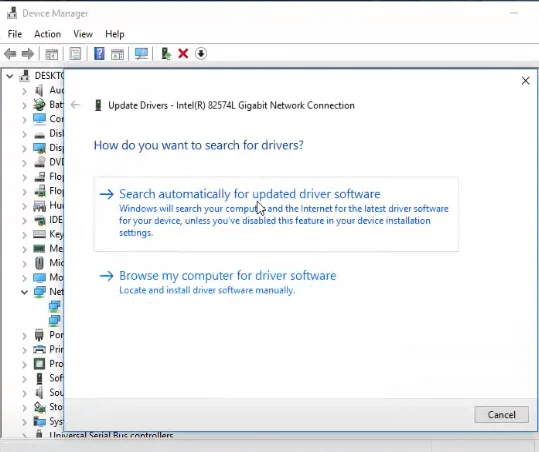Open the Action menu
The width and height of the screenshot is (539, 452).
click(47, 34)
